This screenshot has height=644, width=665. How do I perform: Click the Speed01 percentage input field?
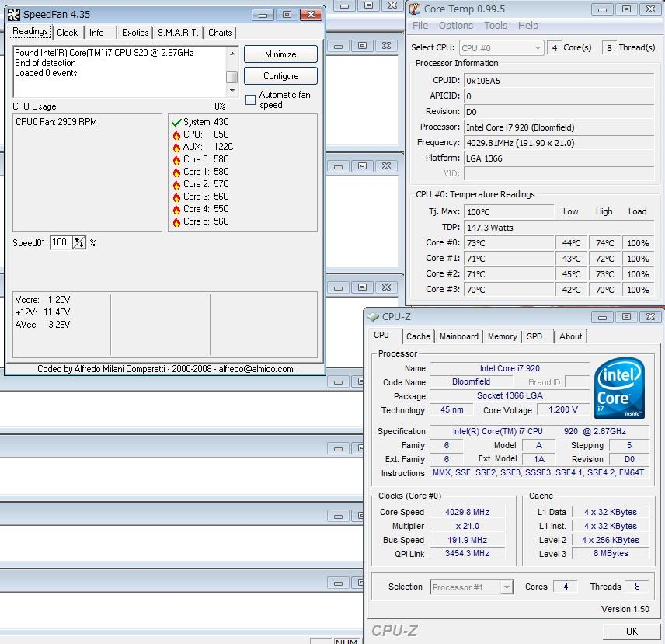pyautogui.click(x=61, y=242)
